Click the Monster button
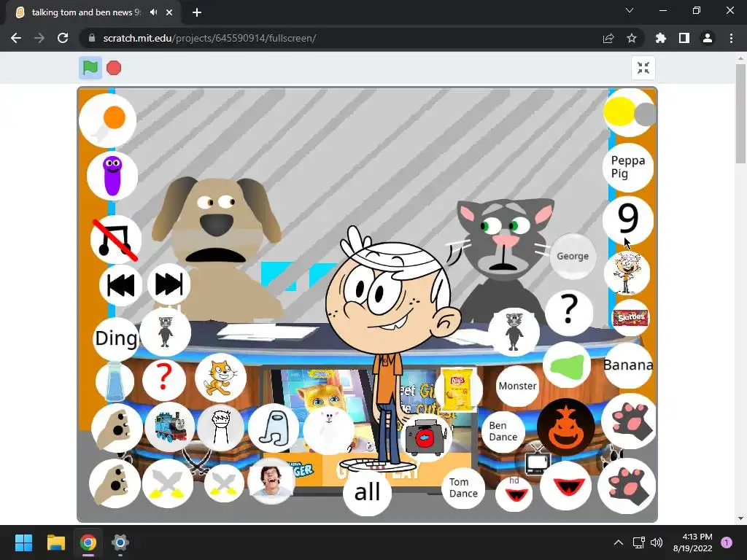 (x=517, y=386)
